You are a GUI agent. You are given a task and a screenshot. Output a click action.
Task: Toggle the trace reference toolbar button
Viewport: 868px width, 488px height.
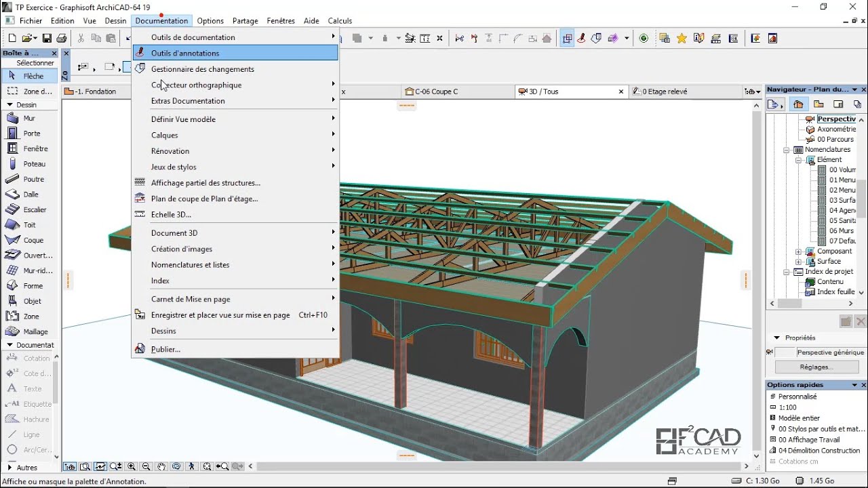point(567,39)
